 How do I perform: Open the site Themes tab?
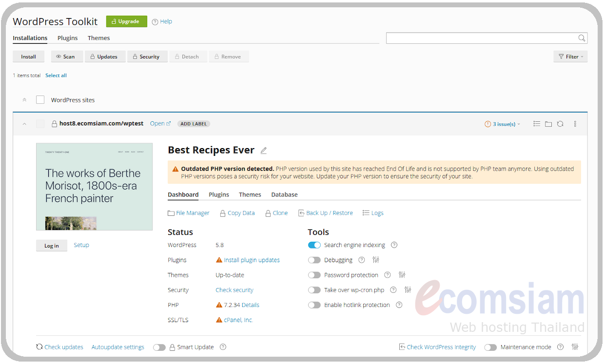[x=250, y=194]
